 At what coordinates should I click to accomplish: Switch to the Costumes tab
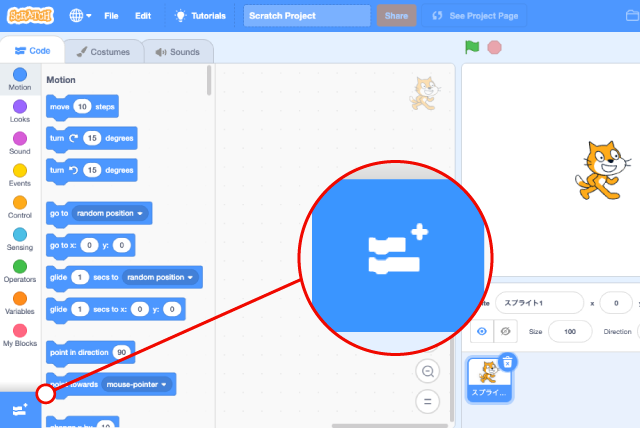tap(104, 52)
